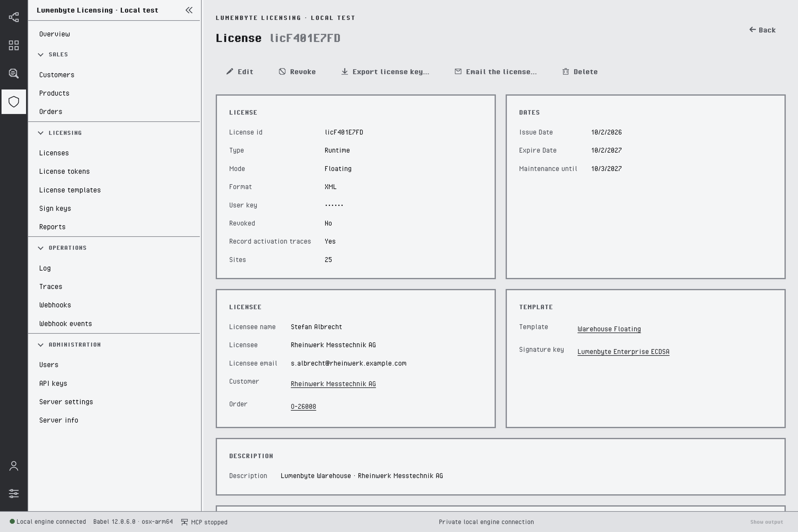Go to Customers page

(57, 75)
